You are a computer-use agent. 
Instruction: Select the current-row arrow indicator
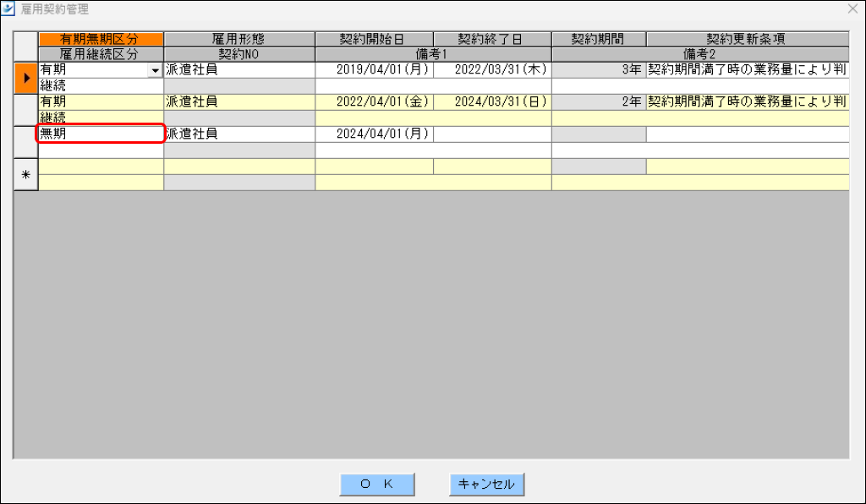[26, 78]
